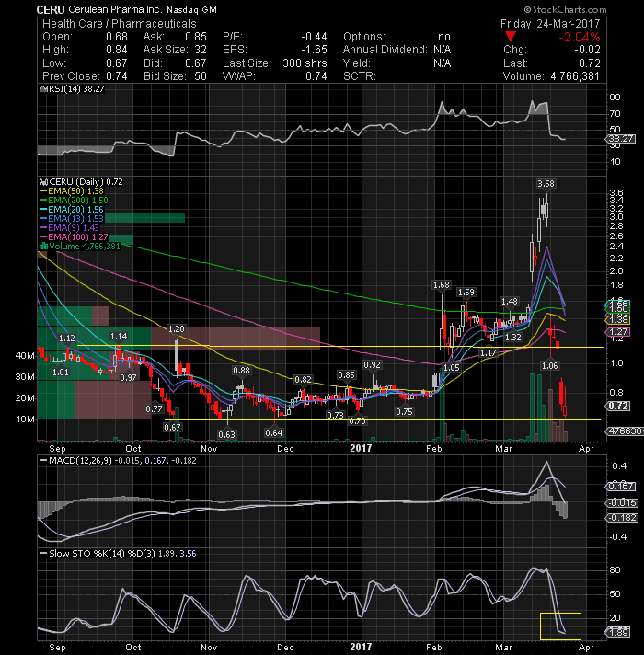The image size is (644, 655).
Task: Click the 40M volume axis label
Action: pos(25,356)
